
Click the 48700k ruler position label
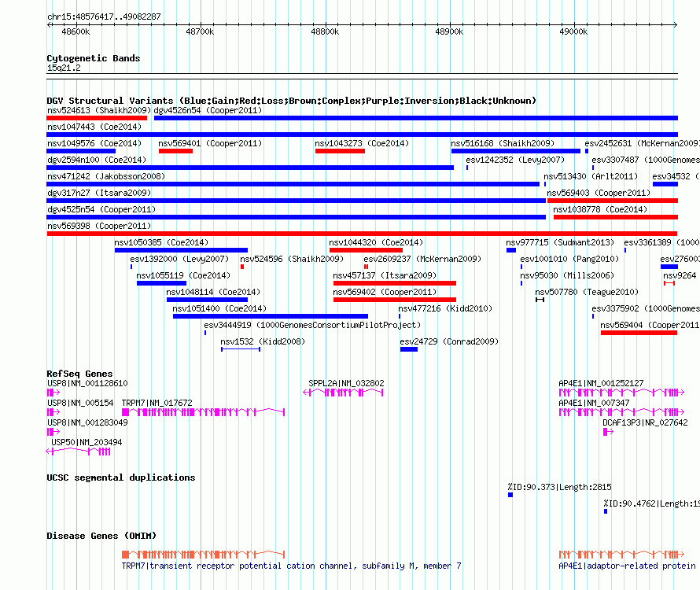pos(200,31)
